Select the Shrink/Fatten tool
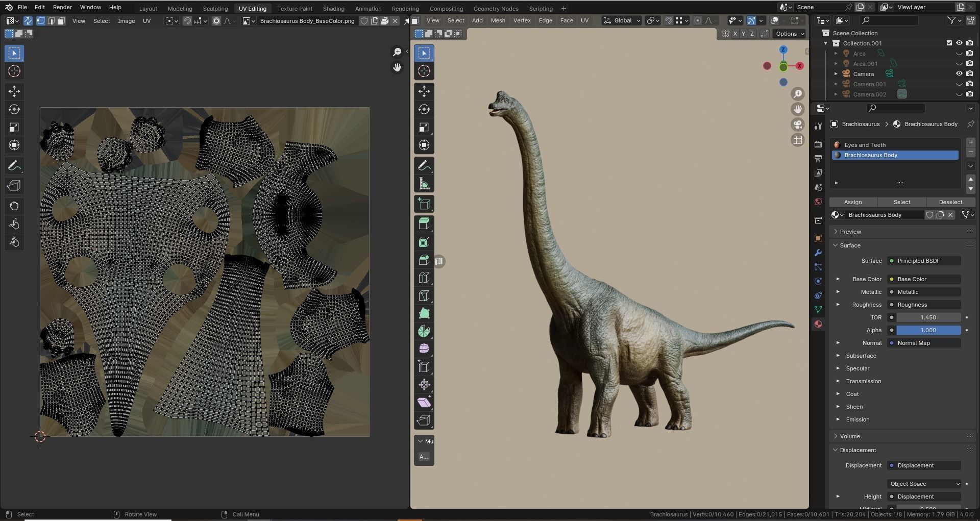The image size is (980, 521). (424, 384)
